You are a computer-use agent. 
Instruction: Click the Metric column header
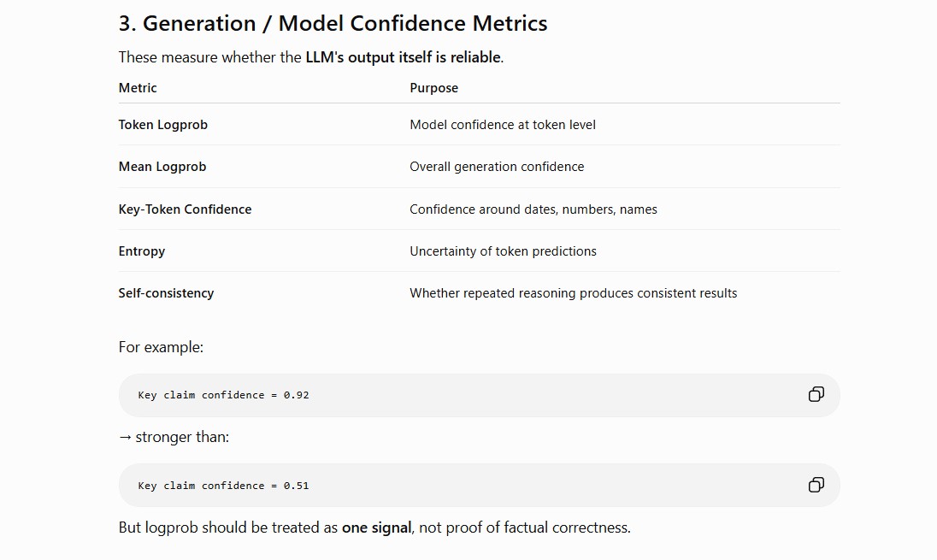click(138, 88)
